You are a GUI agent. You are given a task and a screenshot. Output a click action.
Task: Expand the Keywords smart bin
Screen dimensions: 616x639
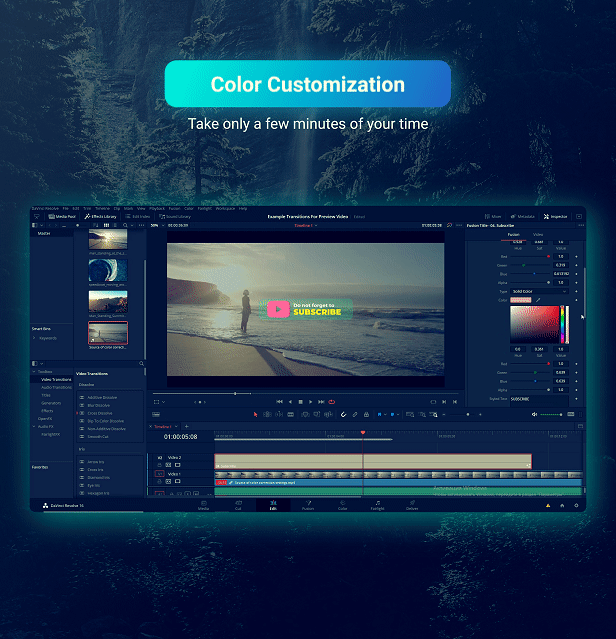pos(34,338)
